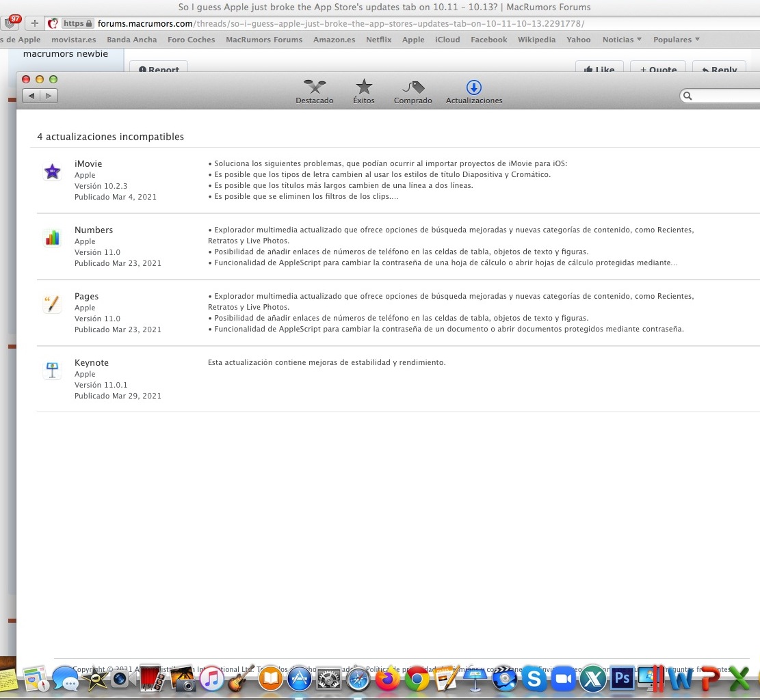The height and width of the screenshot is (700, 760).
Task: Open the MacRumors Forums bookmark
Action: tap(264, 40)
